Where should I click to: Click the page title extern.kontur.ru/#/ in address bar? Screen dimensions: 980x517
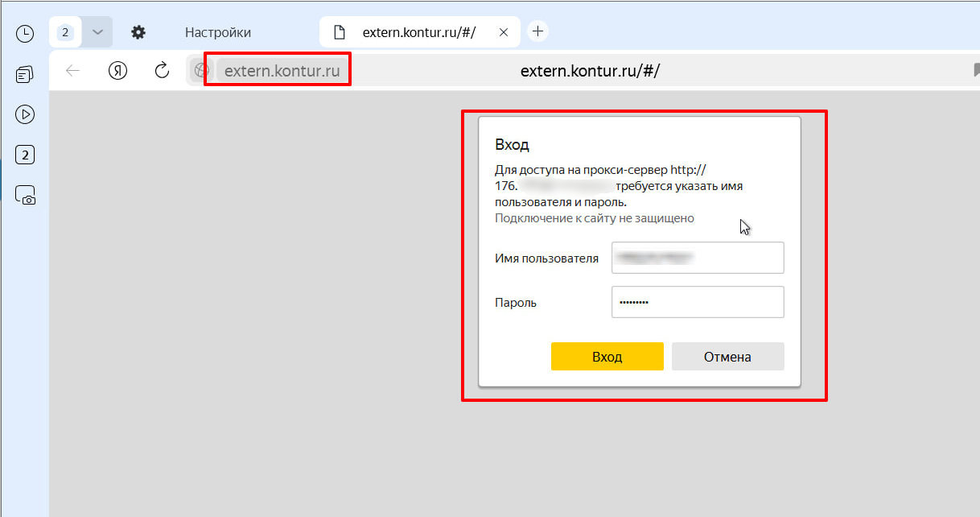tap(590, 71)
